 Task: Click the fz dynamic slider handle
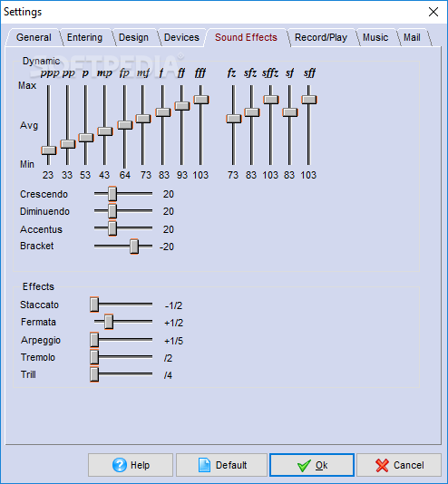233,119
